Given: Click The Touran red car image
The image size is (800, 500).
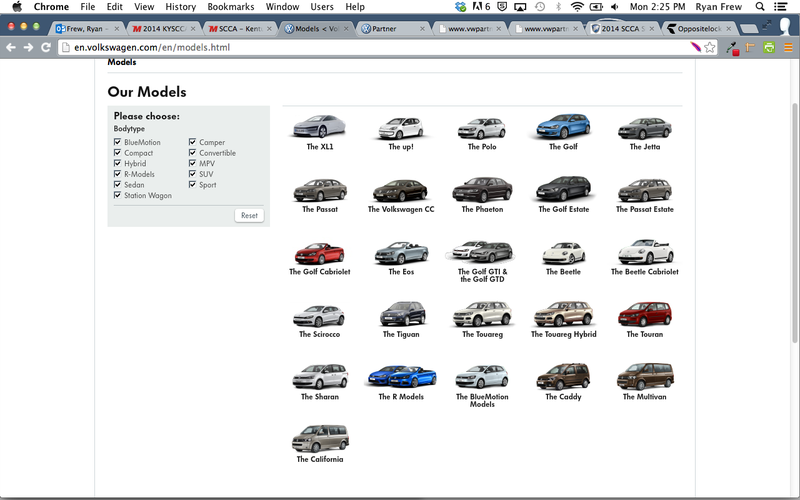Looking at the screenshot, I should pyautogui.click(x=645, y=314).
